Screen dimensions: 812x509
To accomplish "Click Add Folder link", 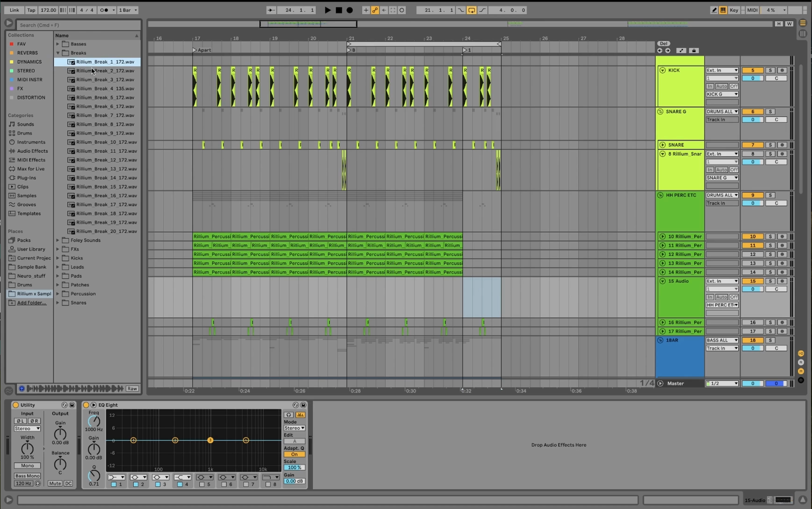I will coord(32,303).
